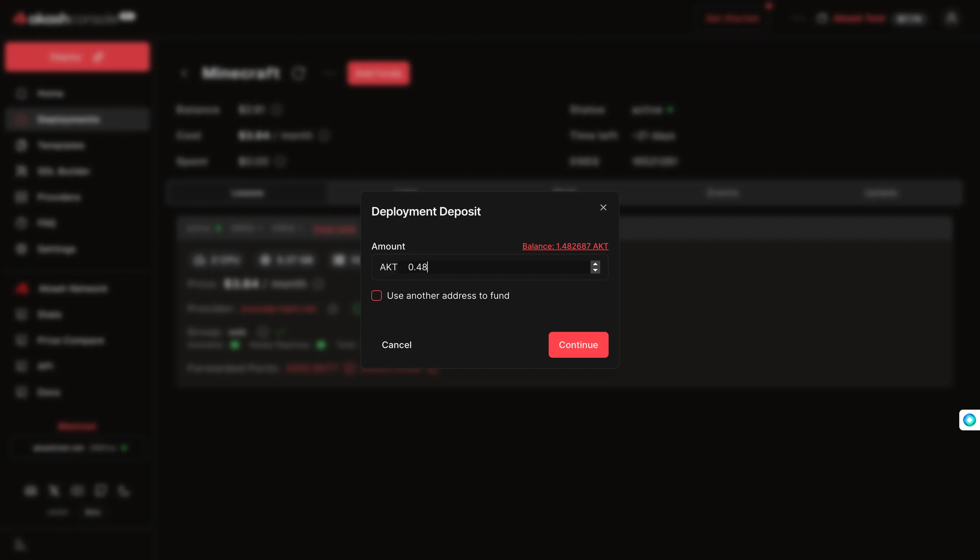This screenshot has width=980, height=560.
Task: Click the Settings gear icon
Action: pos(21,249)
